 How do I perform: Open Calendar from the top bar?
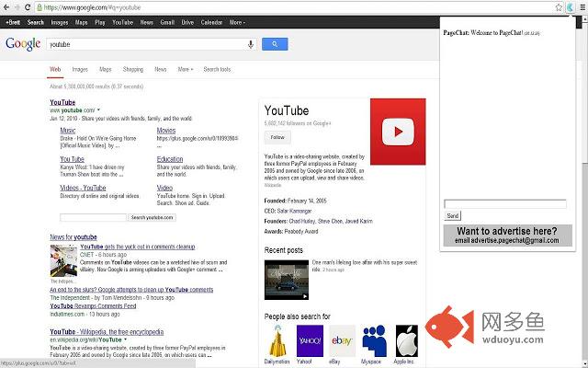pos(211,22)
